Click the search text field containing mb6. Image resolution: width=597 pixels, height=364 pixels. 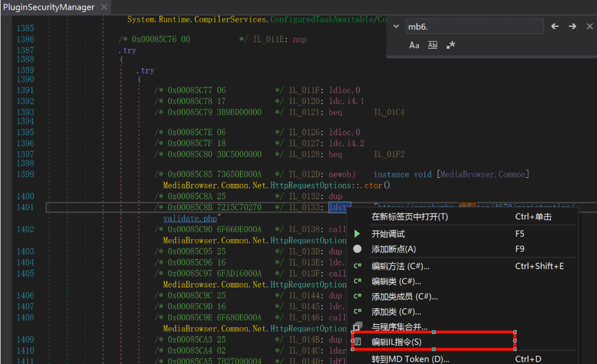[x=473, y=26]
